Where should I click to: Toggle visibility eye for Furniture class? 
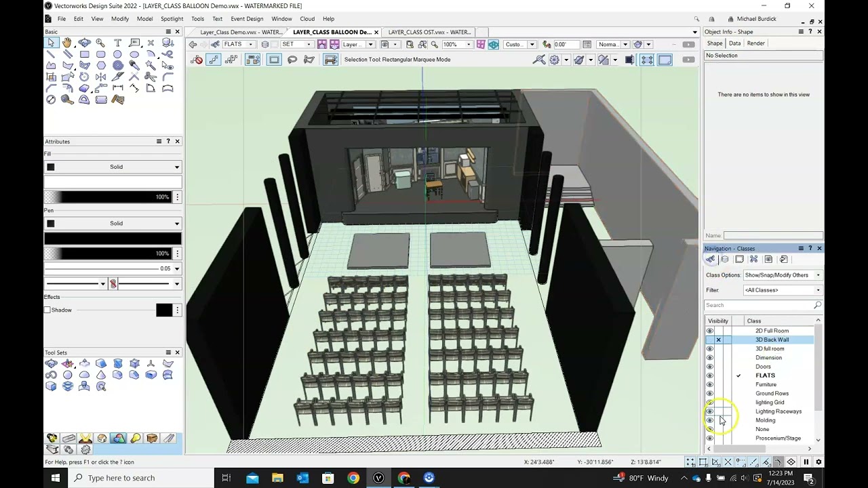click(x=710, y=384)
